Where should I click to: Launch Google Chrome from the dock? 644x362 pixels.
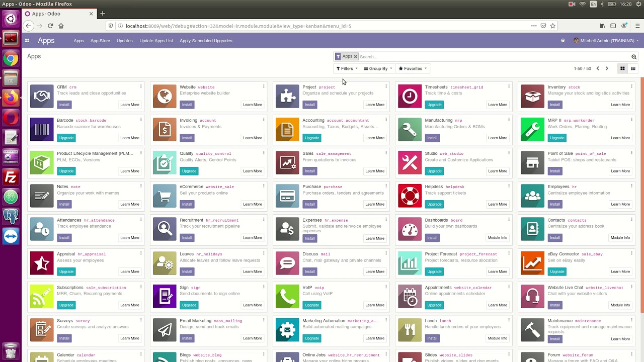[x=11, y=59]
